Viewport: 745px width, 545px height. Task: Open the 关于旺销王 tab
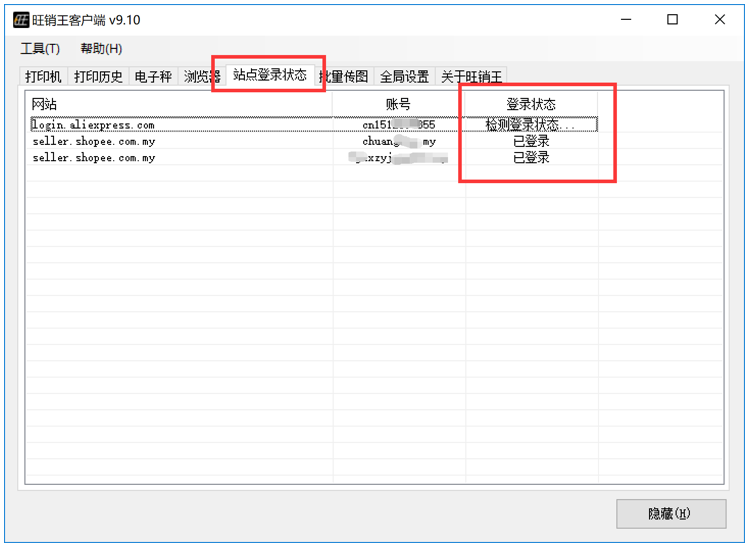pos(471,76)
